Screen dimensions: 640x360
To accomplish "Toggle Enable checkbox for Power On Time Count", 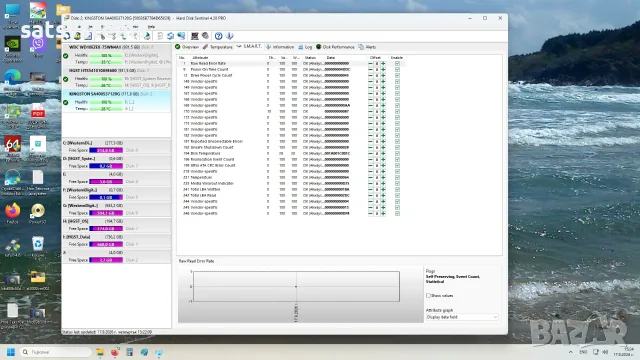I will (397, 70).
